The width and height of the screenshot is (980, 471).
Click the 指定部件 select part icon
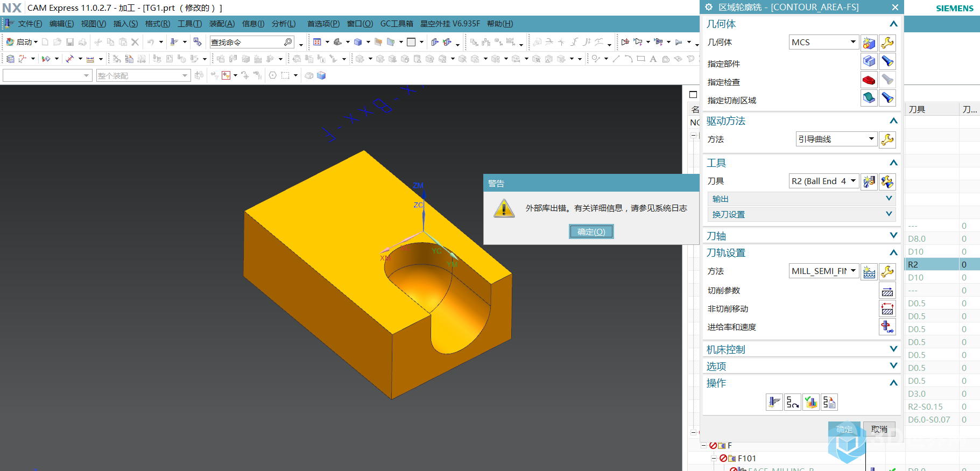click(x=869, y=61)
